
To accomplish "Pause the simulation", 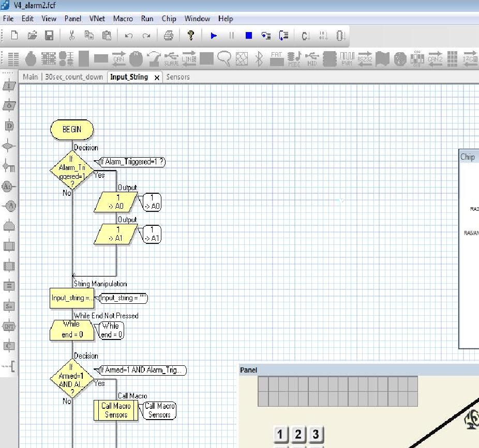I will (x=232, y=36).
